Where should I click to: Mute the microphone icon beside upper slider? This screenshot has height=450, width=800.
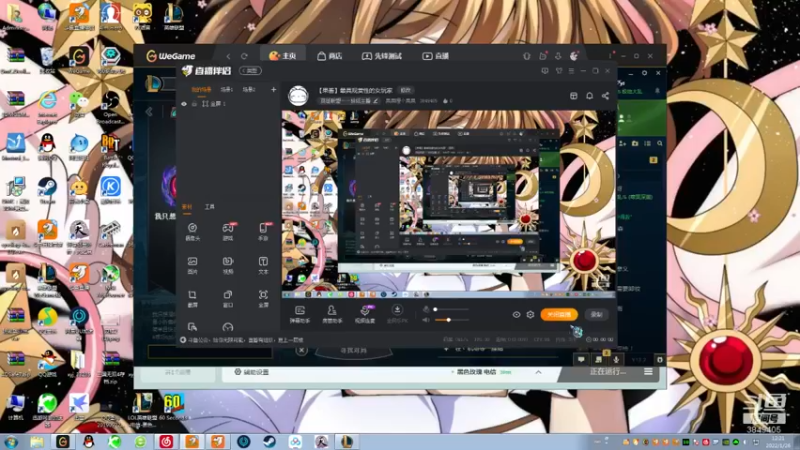[426, 309]
